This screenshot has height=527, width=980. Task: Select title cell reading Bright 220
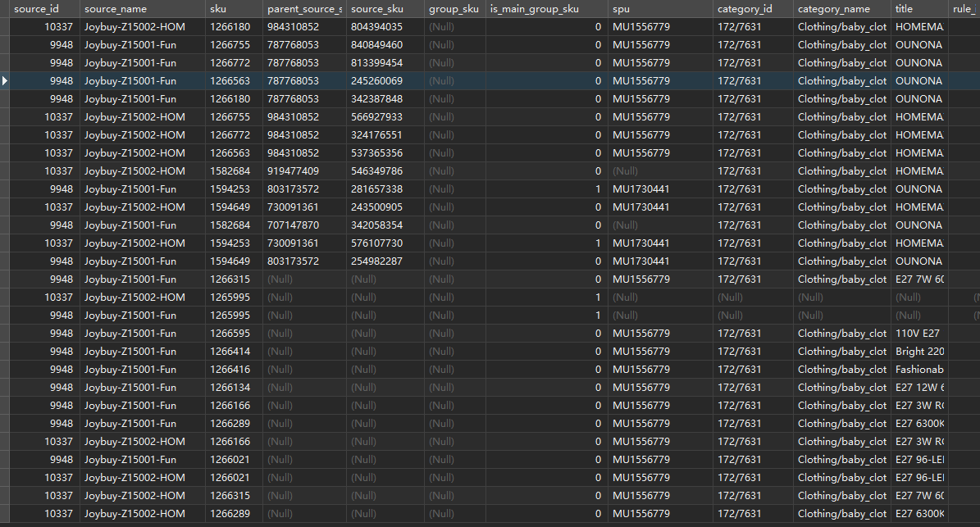(919, 352)
